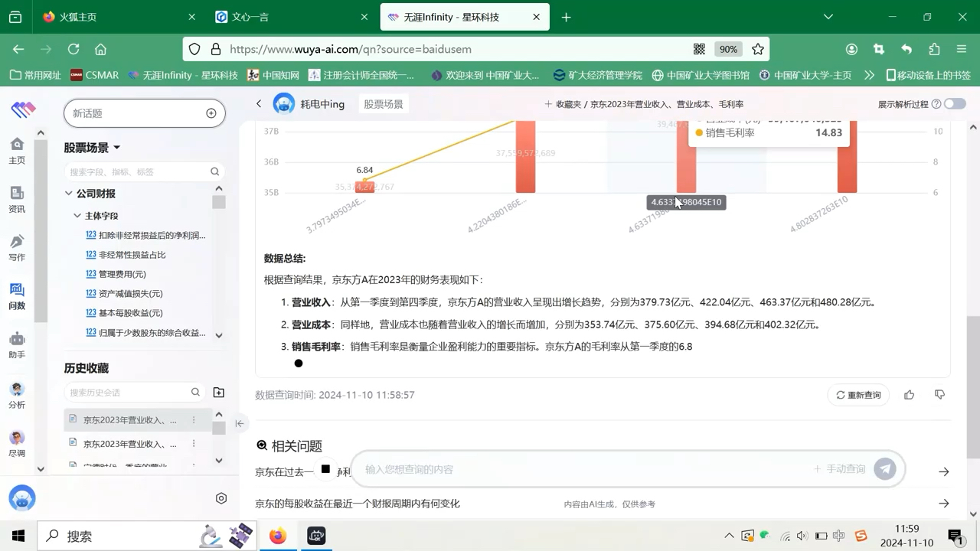Show more bookmarks with the double chevron
Image resolution: width=980 pixels, height=551 pixels.
click(x=869, y=75)
